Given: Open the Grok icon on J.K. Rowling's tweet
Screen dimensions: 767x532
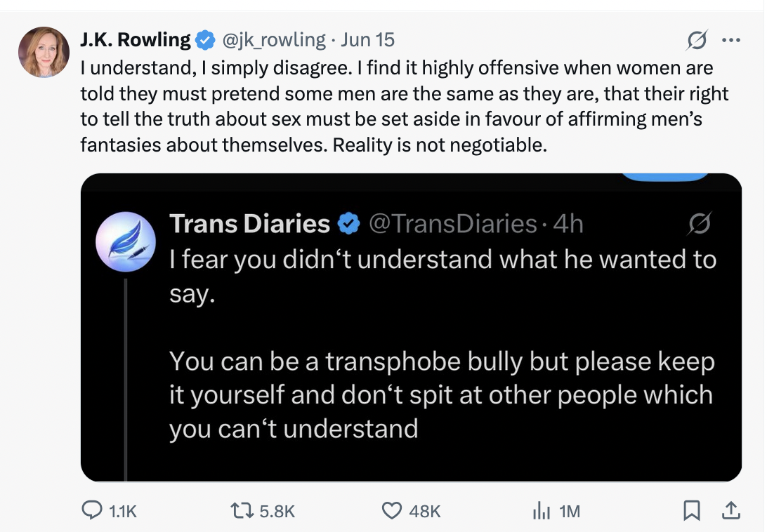Looking at the screenshot, I should [x=696, y=40].
